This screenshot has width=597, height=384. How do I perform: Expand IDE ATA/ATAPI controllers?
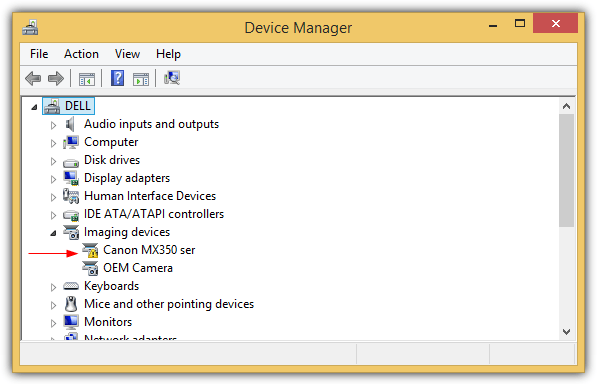(x=53, y=215)
